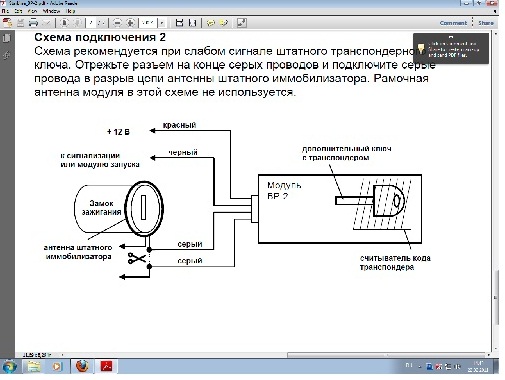Viewport: 505px width, 380px height.
Task: Go to the previous page arrow
Action: 65,23
